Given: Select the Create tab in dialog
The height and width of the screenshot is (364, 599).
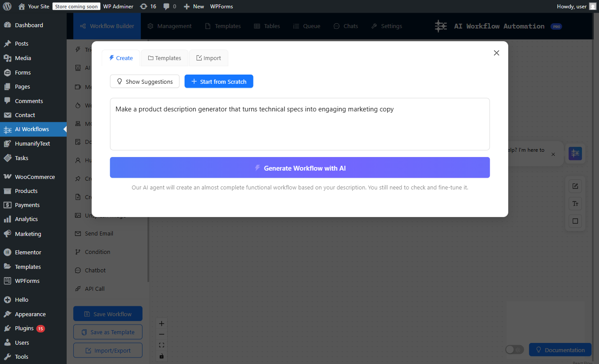Looking at the screenshot, I should (x=121, y=58).
